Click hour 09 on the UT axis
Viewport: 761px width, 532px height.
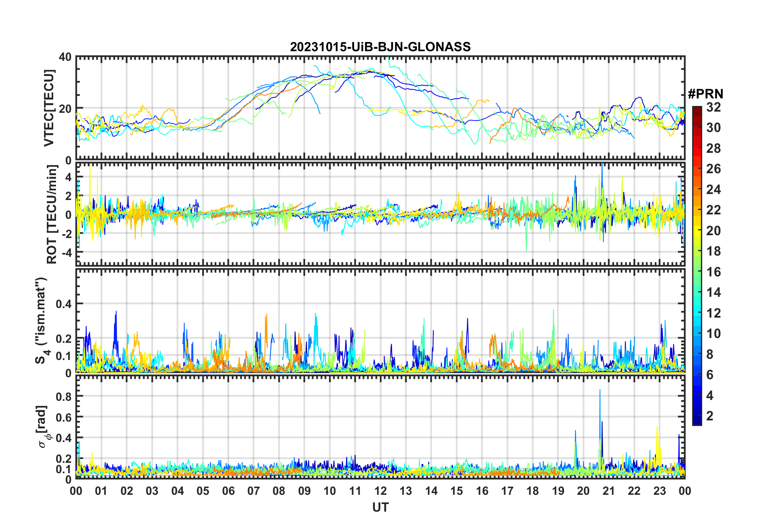point(304,491)
